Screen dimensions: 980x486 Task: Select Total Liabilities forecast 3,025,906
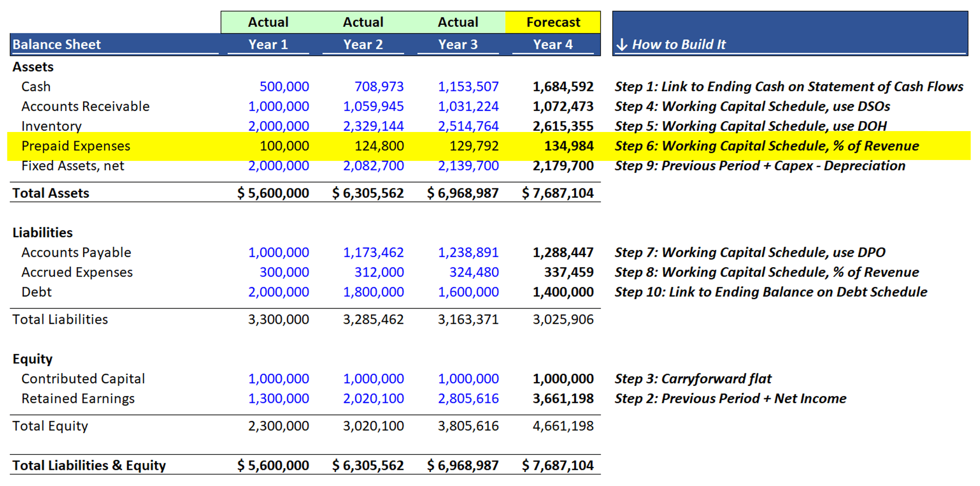click(563, 319)
